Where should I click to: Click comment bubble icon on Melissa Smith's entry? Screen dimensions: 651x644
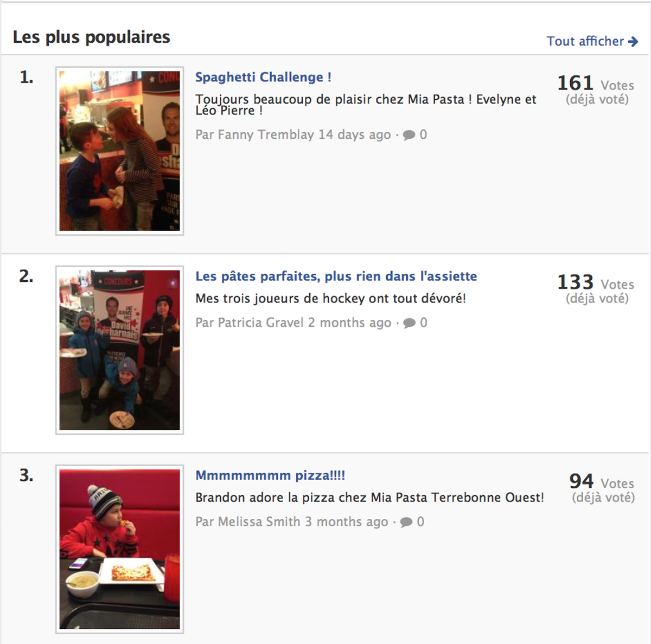[406, 522]
